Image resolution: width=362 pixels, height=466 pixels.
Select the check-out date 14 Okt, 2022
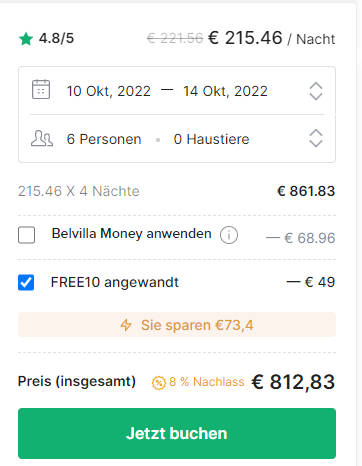225,91
